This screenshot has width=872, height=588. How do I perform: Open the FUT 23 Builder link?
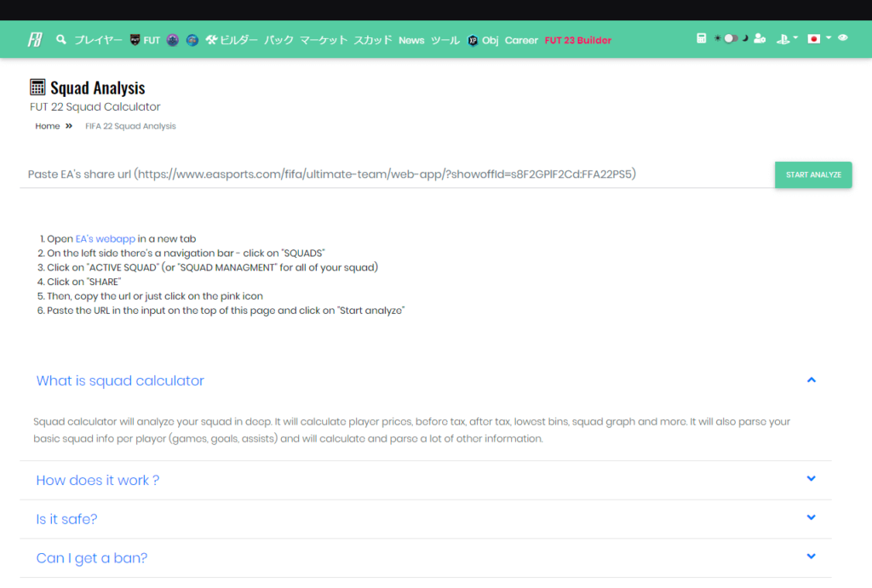(578, 40)
